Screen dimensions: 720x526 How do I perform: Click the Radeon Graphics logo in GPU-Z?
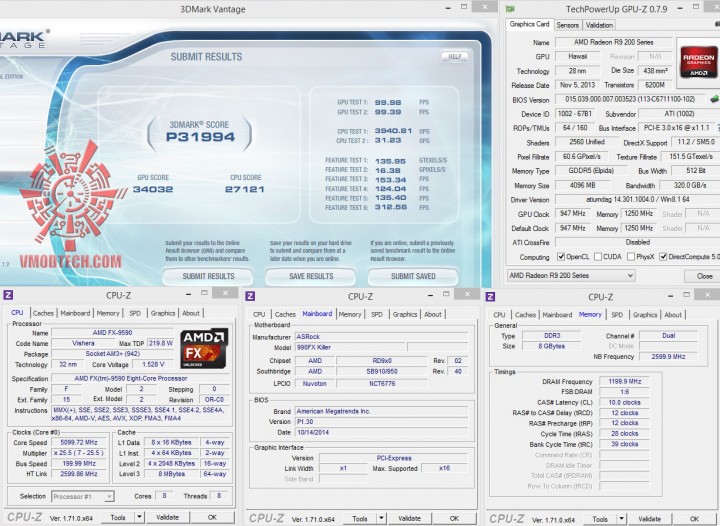[x=698, y=62]
